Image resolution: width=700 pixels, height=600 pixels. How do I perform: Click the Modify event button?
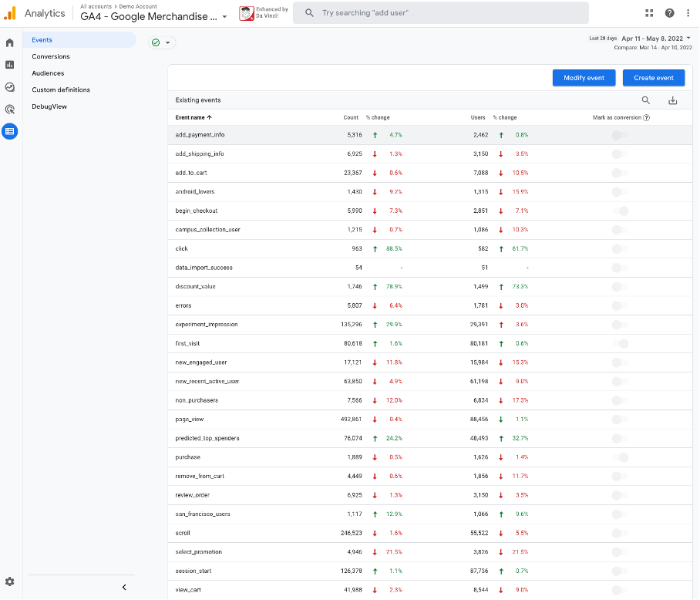point(584,78)
